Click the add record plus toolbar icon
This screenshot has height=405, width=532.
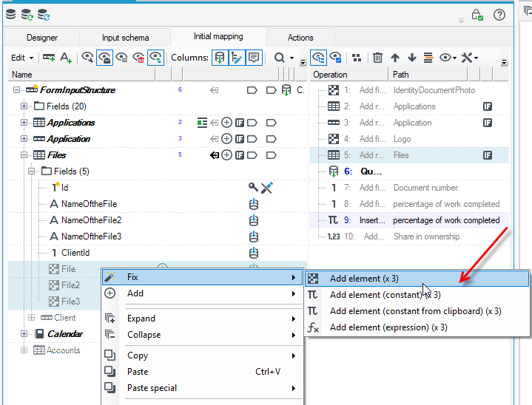[x=49, y=58]
